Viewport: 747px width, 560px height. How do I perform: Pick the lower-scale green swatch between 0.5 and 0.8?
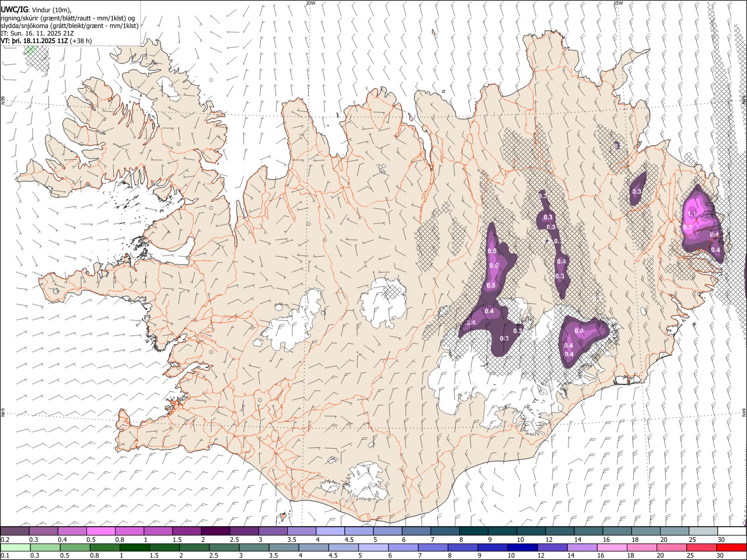coord(75,548)
